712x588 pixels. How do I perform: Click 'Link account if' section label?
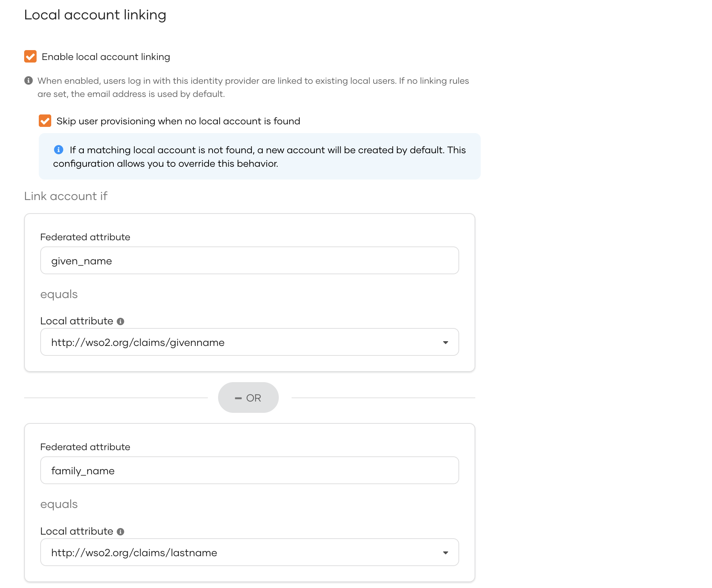(x=65, y=196)
